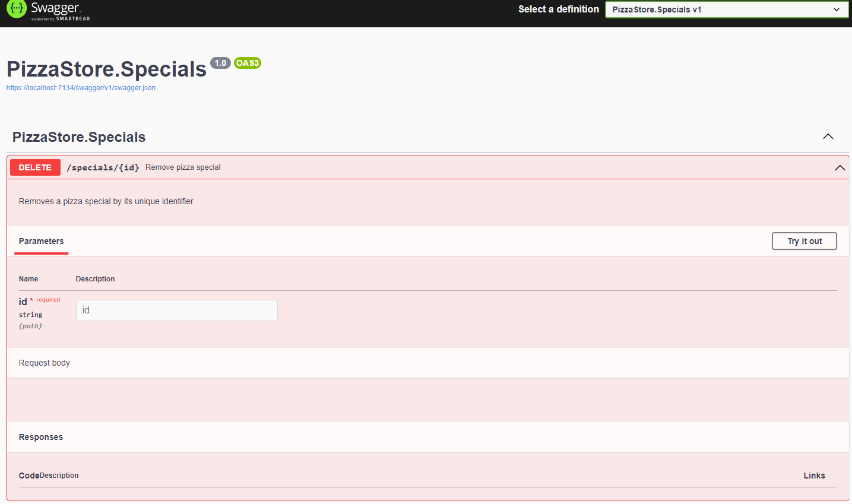This screenshot has width=852, height=504.
Task: Click the red DELETE method badge
Action: pos(35,167)
